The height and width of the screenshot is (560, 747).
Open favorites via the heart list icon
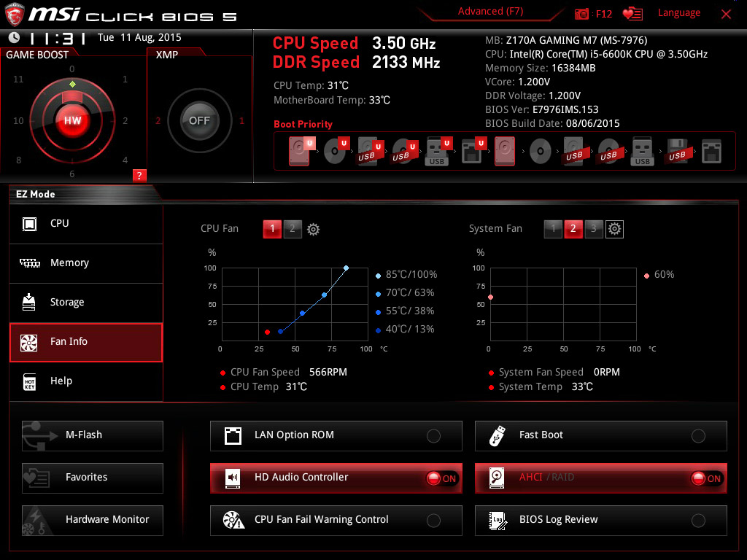pyautogui.click(x=632, y=14)
